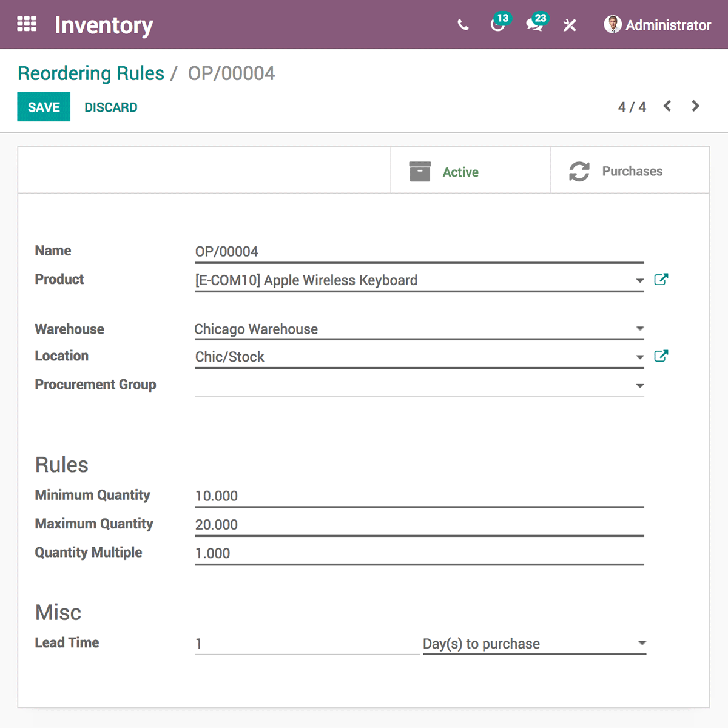The height and width of the screenshot is (728, 728).
Task: Expand the Warehouse dropdown
Action: click(x=640, y=328)
